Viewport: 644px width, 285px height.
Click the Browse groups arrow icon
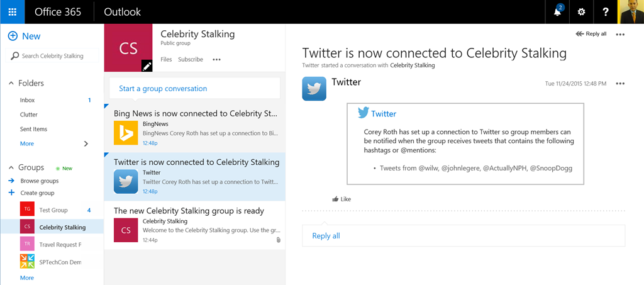coord(11,181)
